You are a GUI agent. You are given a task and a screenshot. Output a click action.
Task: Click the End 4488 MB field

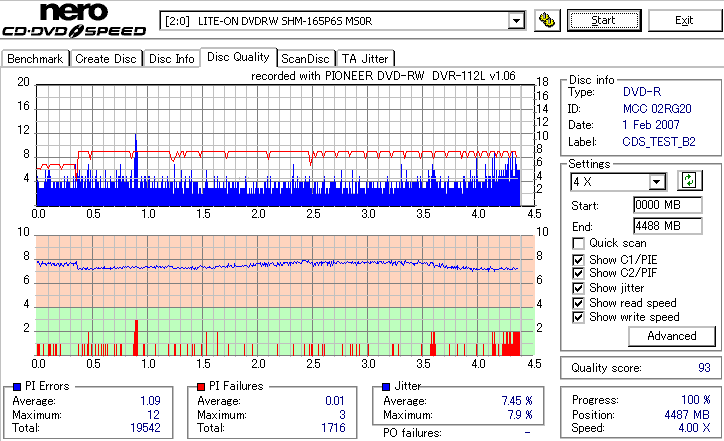(667, 226)
